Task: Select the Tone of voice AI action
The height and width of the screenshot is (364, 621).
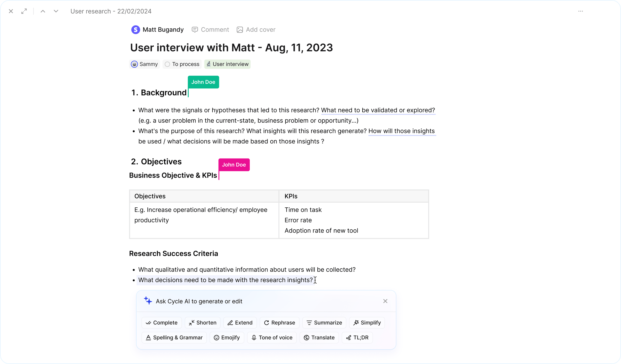Action: coord(272,338)
